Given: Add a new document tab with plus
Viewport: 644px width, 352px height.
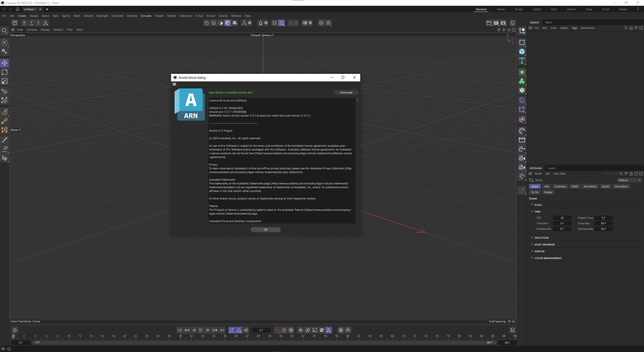Looking at the screenshot, I should [47, 9].
